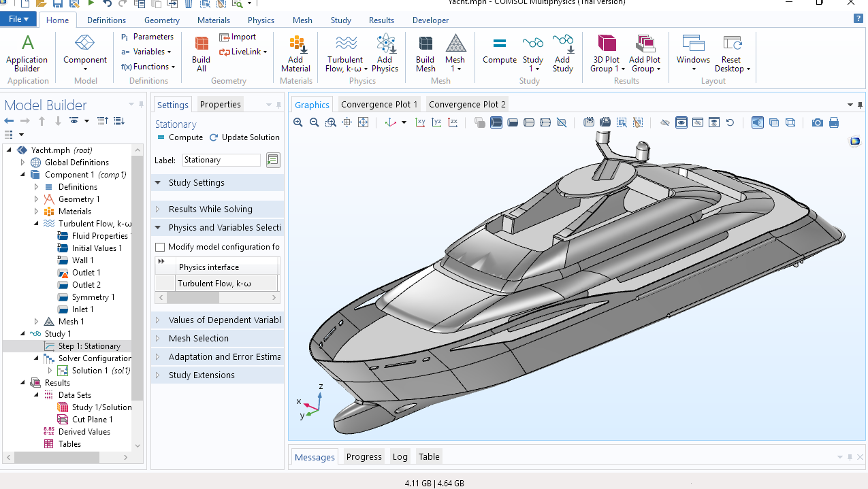
Task: Take a snapshot with camera icon
Action: [817, 122]
